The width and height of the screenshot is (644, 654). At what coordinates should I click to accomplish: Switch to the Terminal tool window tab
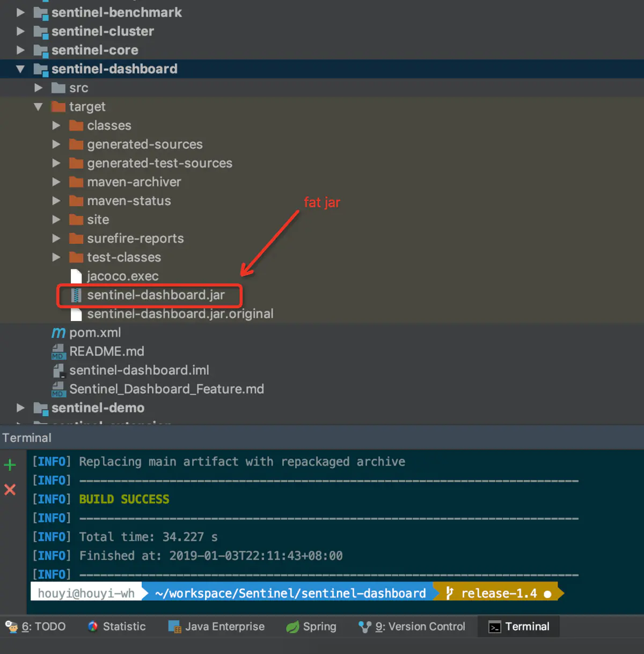click(x=518, y=627)
